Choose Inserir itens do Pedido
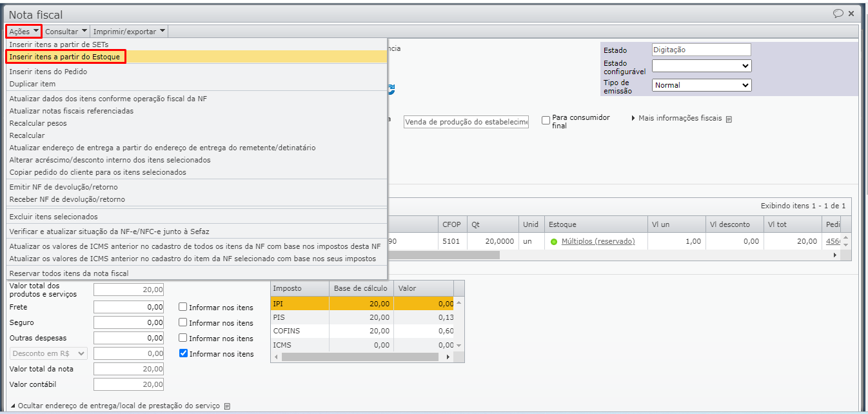The width and height of the screenshot is (868, 414). 197,72
